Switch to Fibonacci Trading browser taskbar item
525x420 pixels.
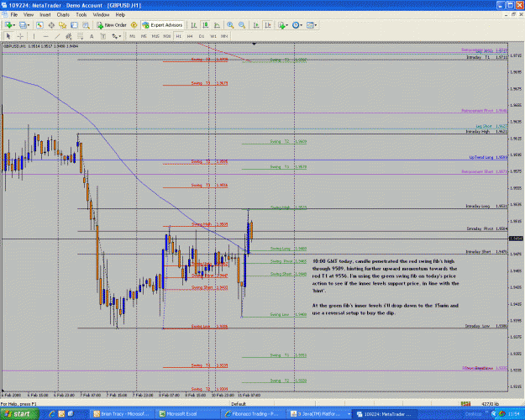[x=254, y=414]
